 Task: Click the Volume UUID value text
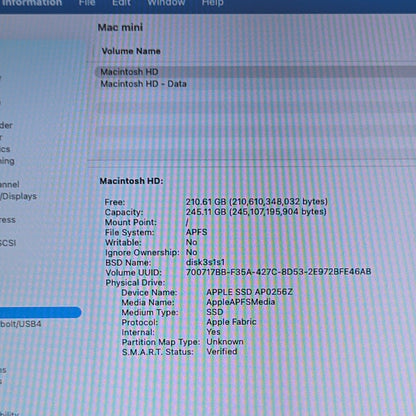tap(278, 272)
